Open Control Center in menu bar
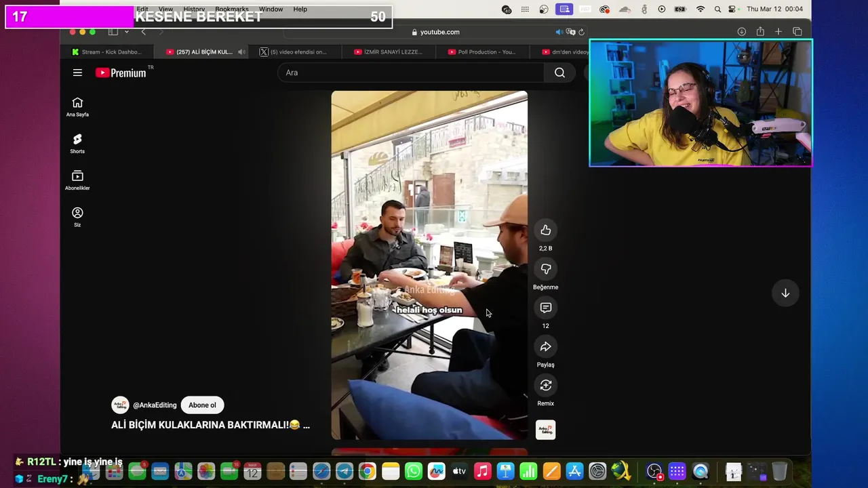Screen dimensions: 868x488 tap(732, 9)
